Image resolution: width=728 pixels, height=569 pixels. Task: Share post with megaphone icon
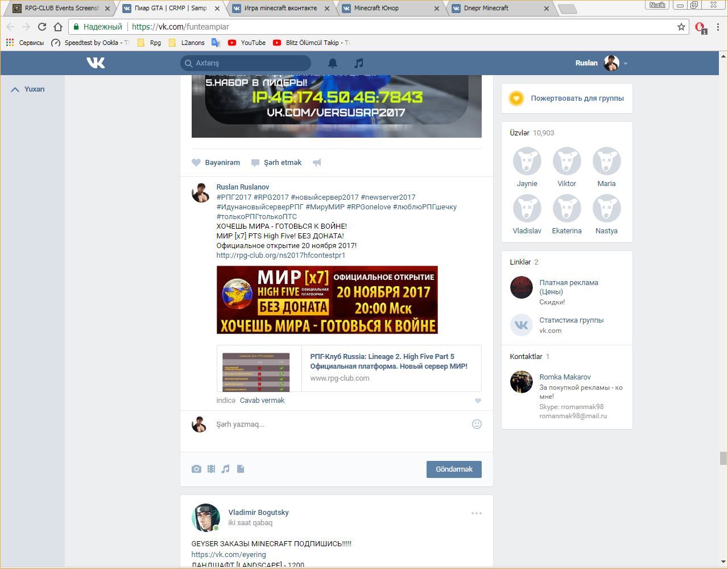coord(317,163)
